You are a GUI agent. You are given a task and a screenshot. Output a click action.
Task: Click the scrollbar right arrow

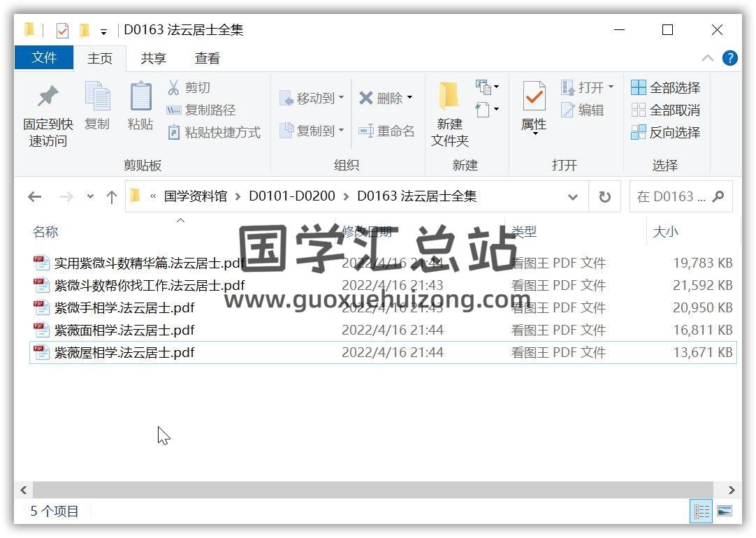tap(732, 490)
